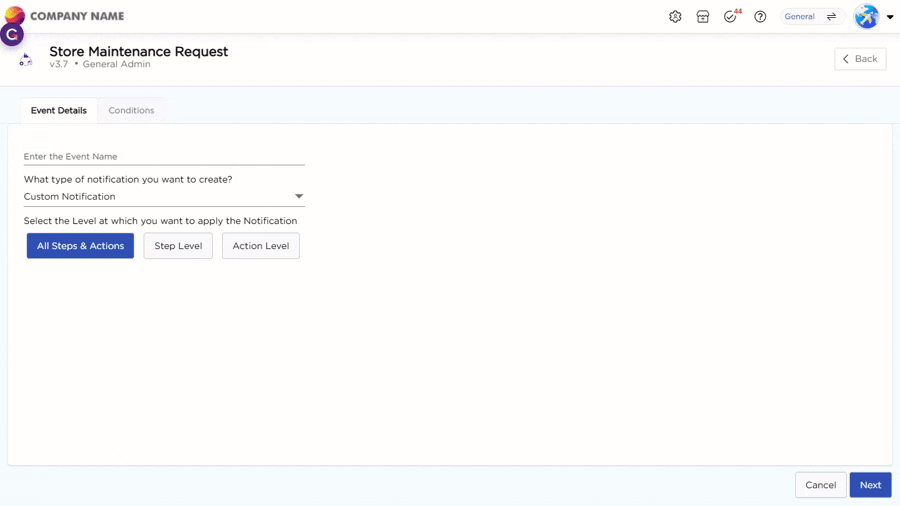Open the General workspace switcher
This screenshot has width=900, height=506.
click(x=800, y=17)
